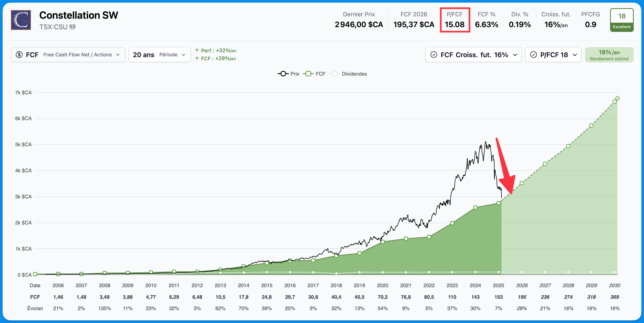Click the checkmark badge beside P/FCF 18
Screen dimensions: 644x323
533,55
